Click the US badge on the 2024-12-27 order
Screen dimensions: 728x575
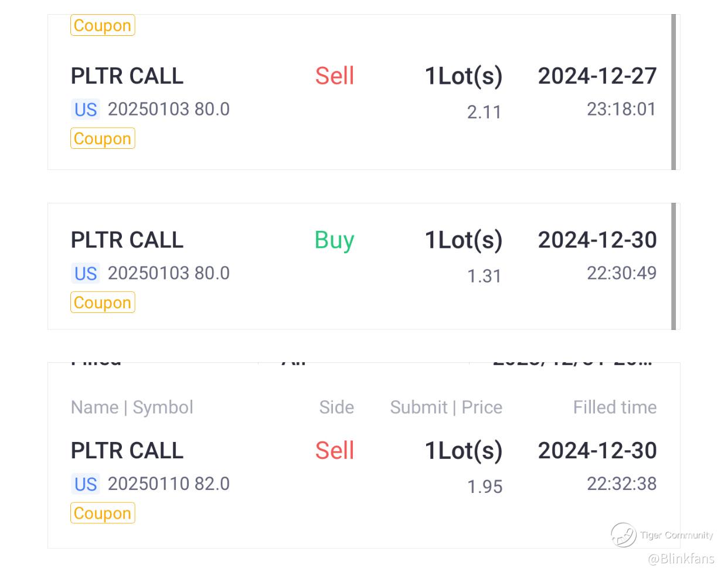86,110
